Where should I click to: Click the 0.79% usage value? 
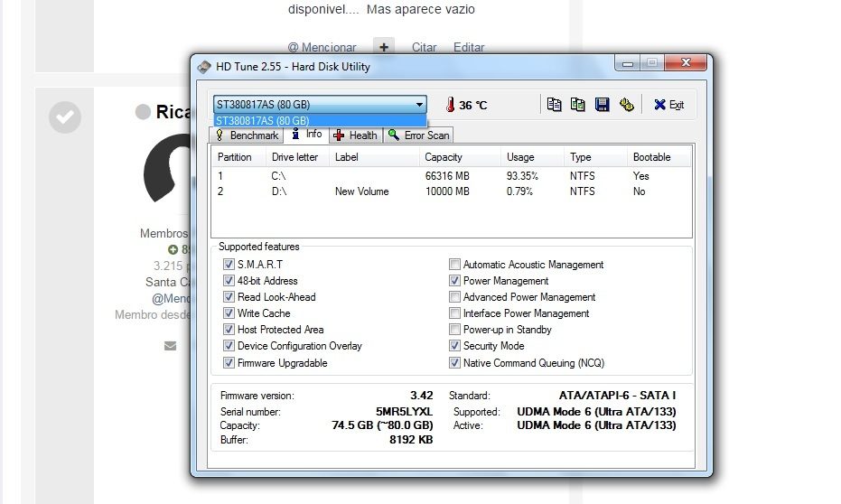pos(519,191)
